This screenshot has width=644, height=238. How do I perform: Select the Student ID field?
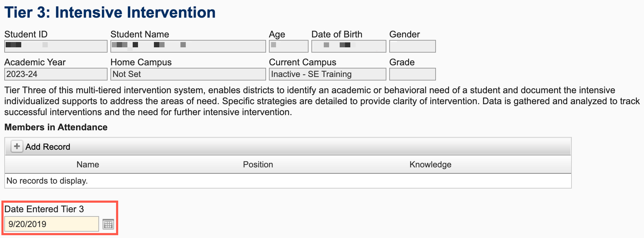tap(56, 46)
